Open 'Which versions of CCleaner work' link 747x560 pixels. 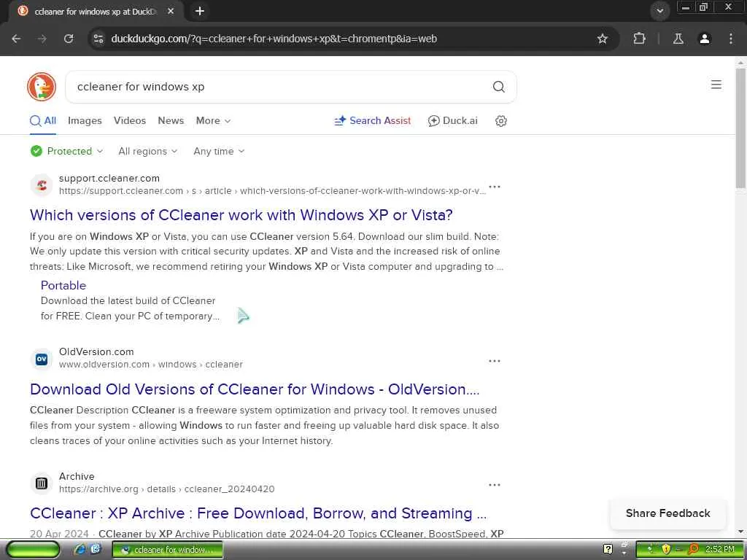(241, 215)
